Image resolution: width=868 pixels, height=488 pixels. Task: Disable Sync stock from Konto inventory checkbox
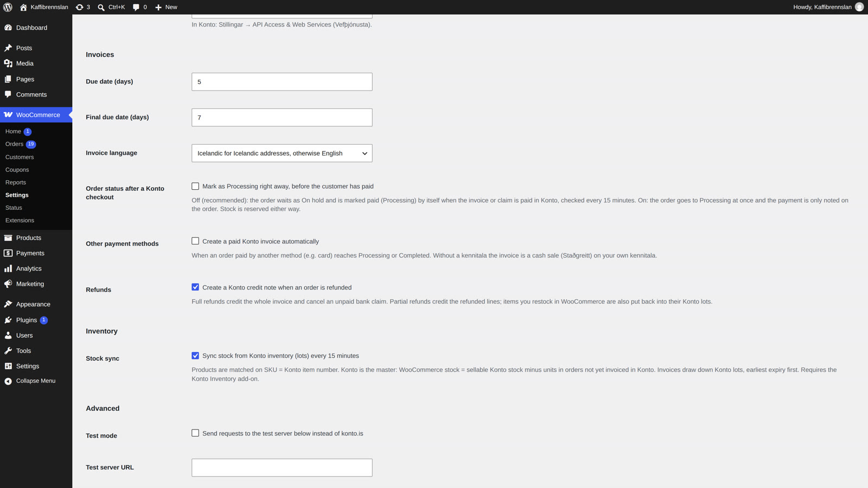(x=195, y=356)
